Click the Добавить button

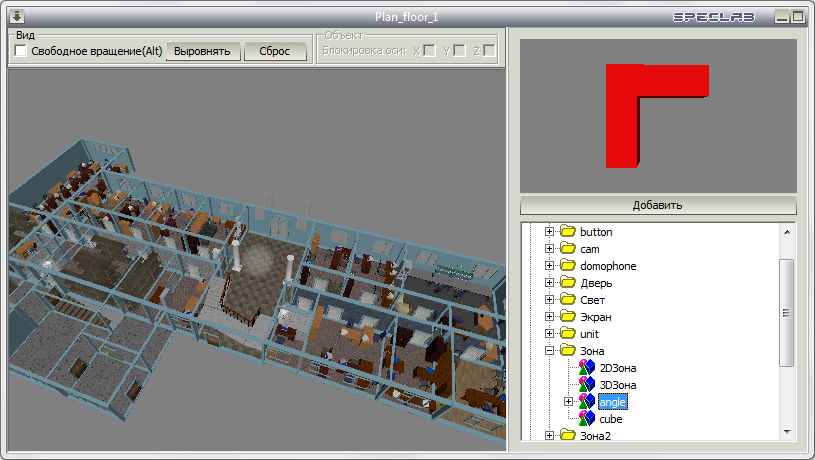[x=658, y=205]
